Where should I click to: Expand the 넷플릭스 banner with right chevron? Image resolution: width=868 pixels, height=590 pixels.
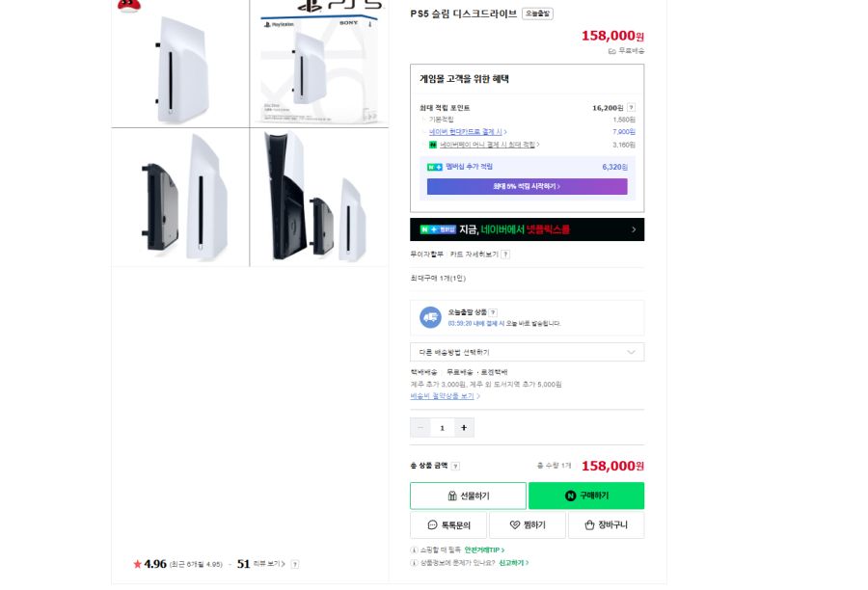point(633,229)
